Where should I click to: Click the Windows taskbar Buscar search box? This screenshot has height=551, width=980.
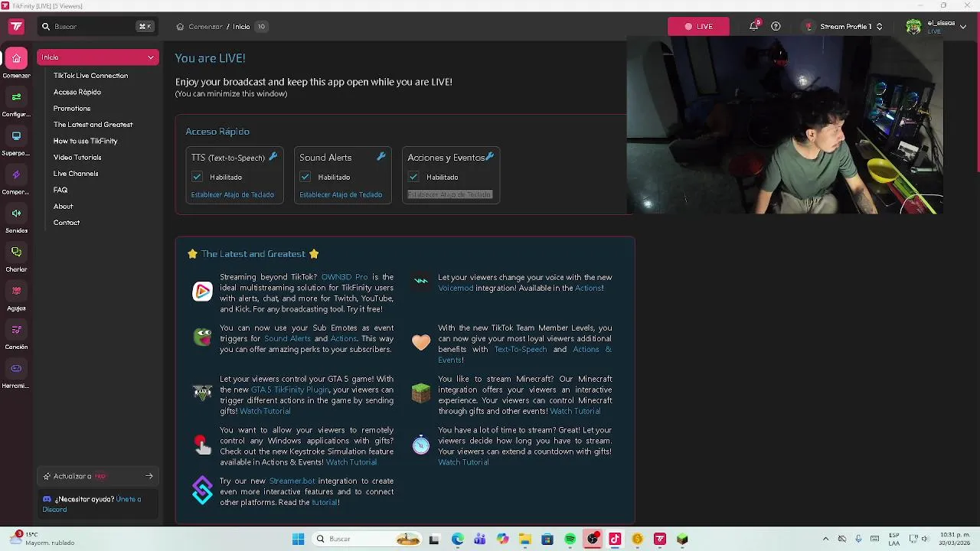368,540
